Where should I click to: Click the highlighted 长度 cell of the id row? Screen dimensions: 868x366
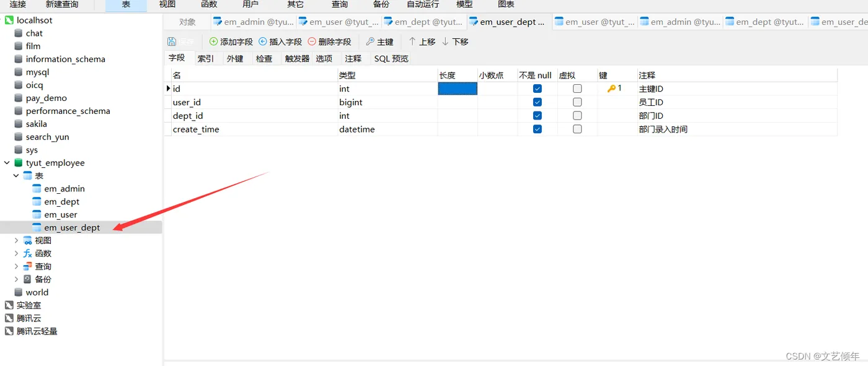457,88
